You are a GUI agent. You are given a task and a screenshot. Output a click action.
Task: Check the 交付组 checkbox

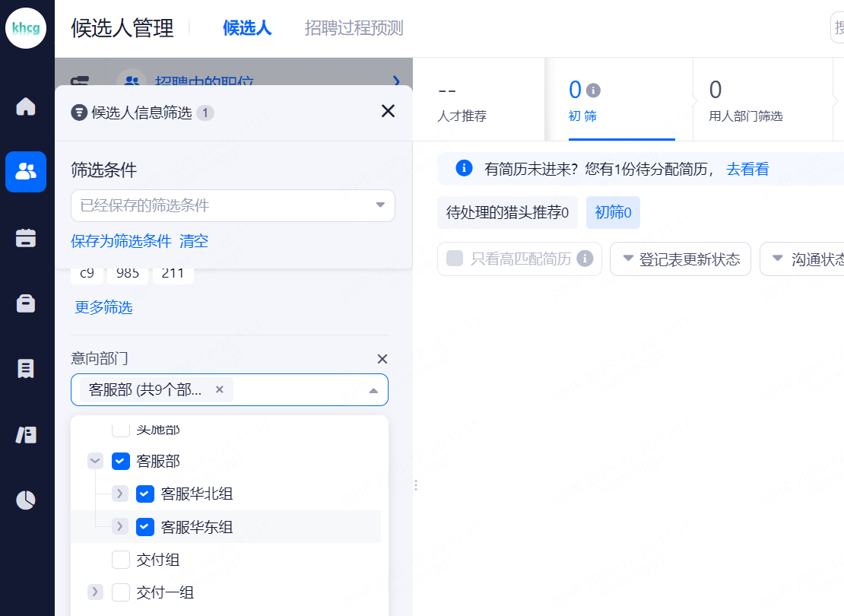[121, 560]
